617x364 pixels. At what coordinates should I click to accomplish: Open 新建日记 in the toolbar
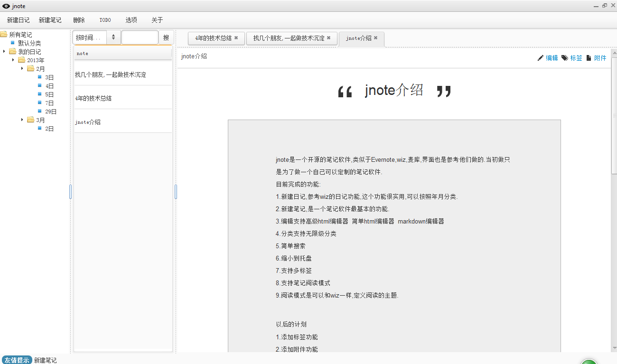(19, 20)
